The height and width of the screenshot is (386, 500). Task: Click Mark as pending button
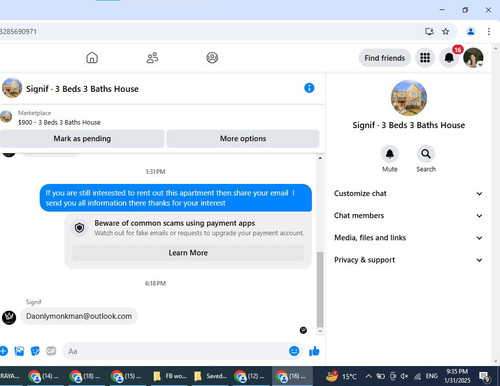tap(82, 139)
